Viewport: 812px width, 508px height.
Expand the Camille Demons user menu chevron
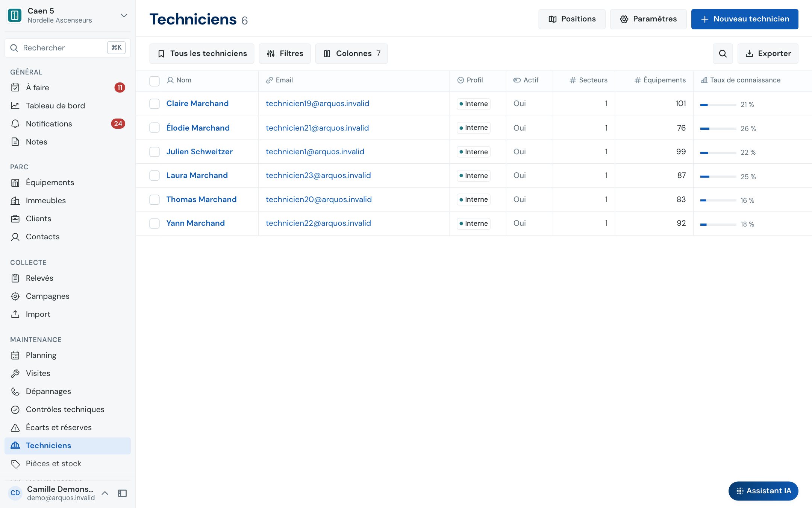[105, 493]
